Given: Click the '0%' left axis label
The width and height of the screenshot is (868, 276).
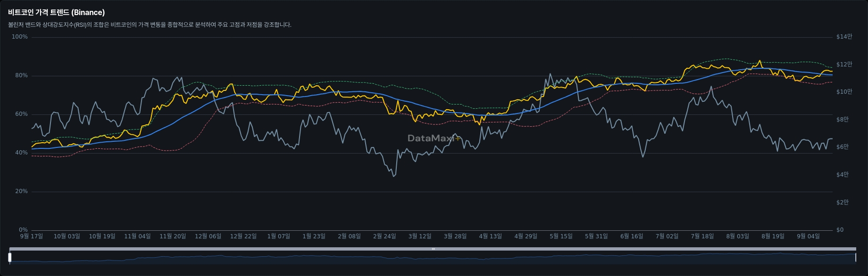Looking at the screenshot, I should point(23,230).
